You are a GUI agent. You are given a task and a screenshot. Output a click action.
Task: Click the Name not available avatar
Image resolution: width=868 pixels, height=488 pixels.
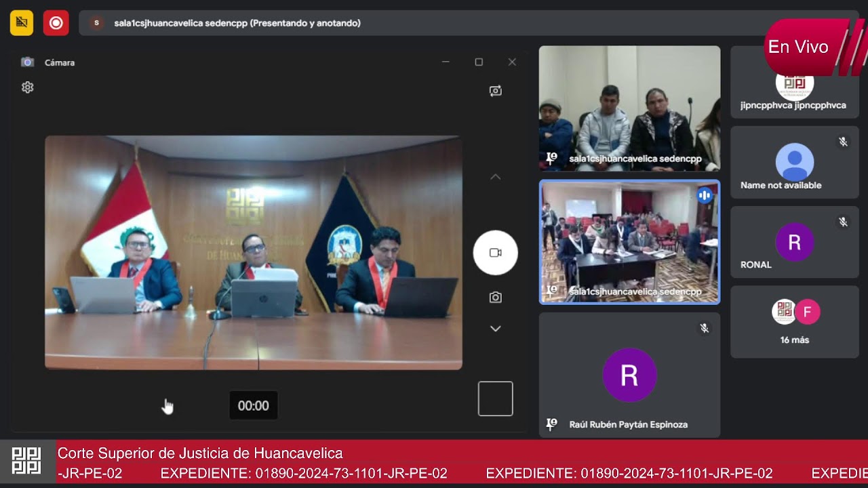click(795, 162)
